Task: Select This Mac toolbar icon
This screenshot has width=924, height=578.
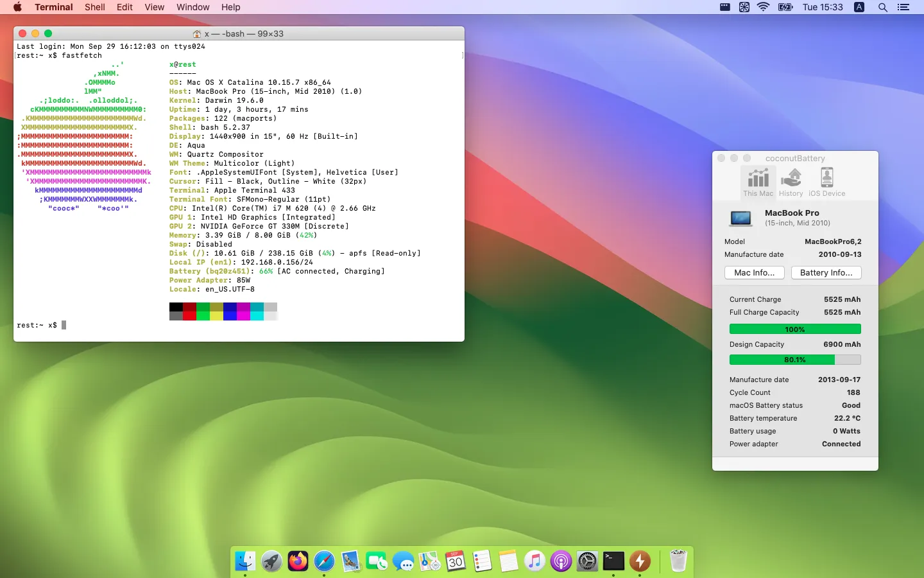Action: pos(758,182)
